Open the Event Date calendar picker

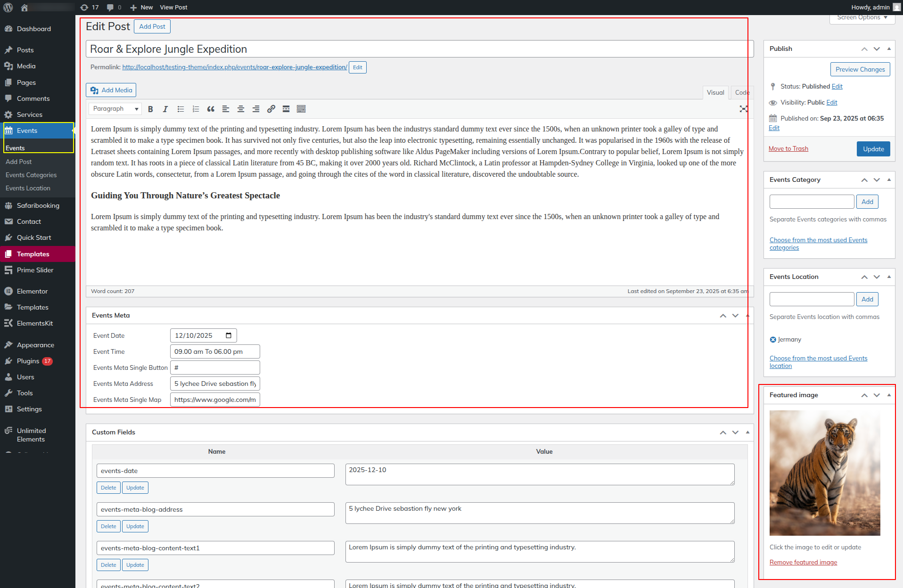229,335
